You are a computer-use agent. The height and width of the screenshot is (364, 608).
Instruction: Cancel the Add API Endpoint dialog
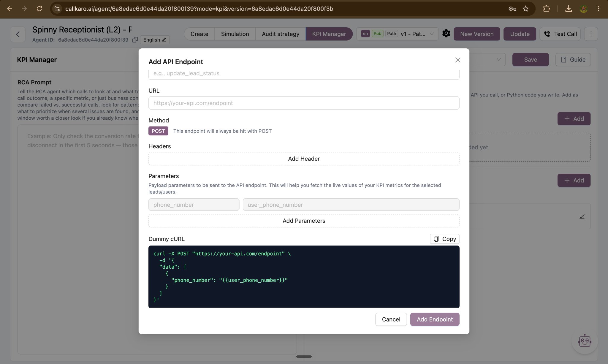391,319
